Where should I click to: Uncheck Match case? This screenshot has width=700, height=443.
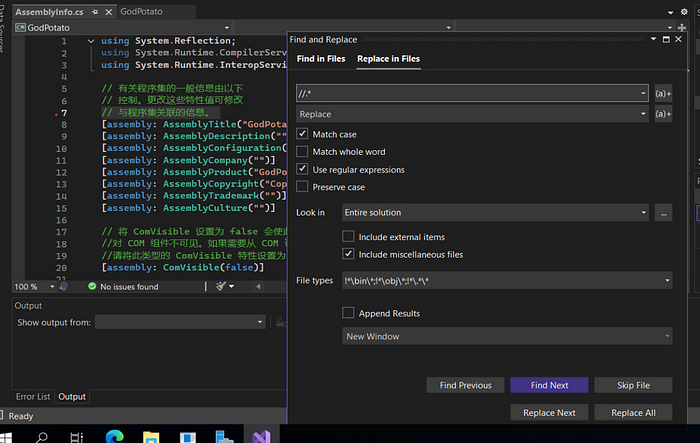[x=302, y=134]
